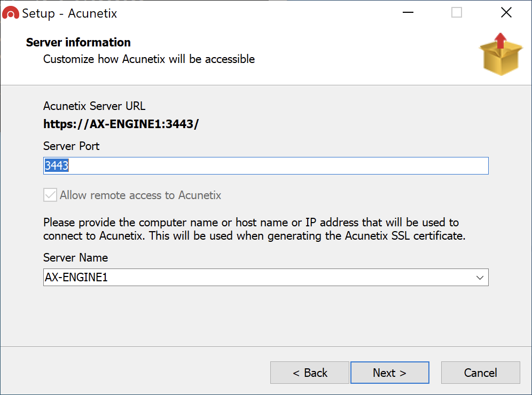Click the 'Allow remote access to Acunetix' label
Viewport: 532px width, 395px height.
[x=140, y=195]
